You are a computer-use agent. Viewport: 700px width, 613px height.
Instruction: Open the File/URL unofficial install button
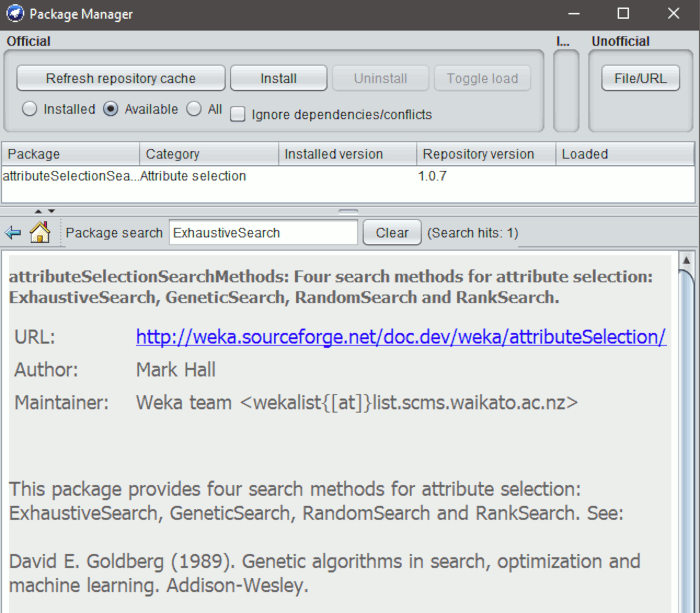pos(641,78)
